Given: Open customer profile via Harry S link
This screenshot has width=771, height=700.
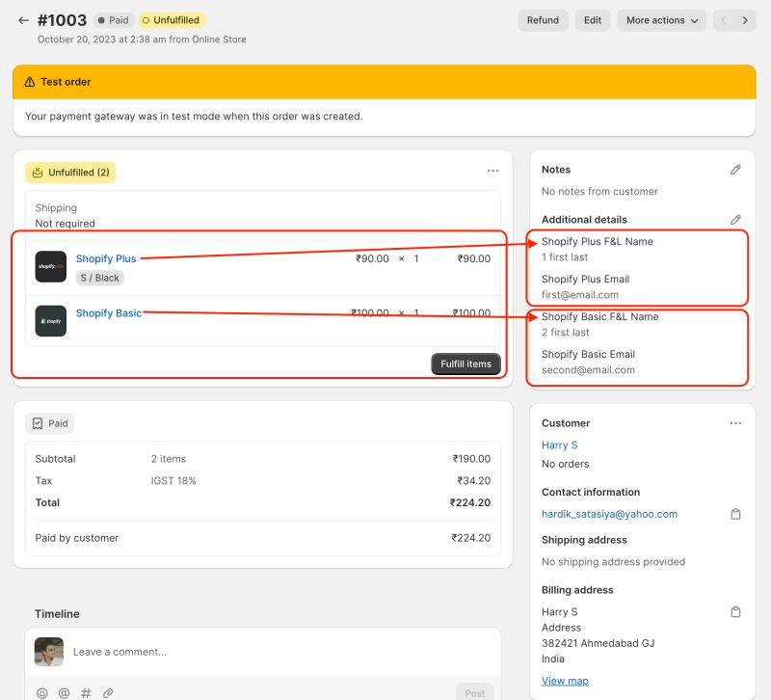Looking at the screenshot, I should (559, 444).
